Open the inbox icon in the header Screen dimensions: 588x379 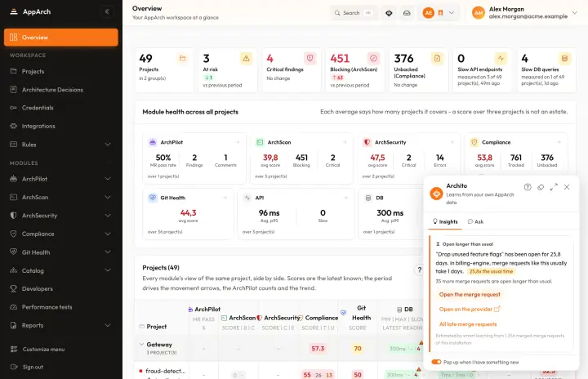coord(407,13)
